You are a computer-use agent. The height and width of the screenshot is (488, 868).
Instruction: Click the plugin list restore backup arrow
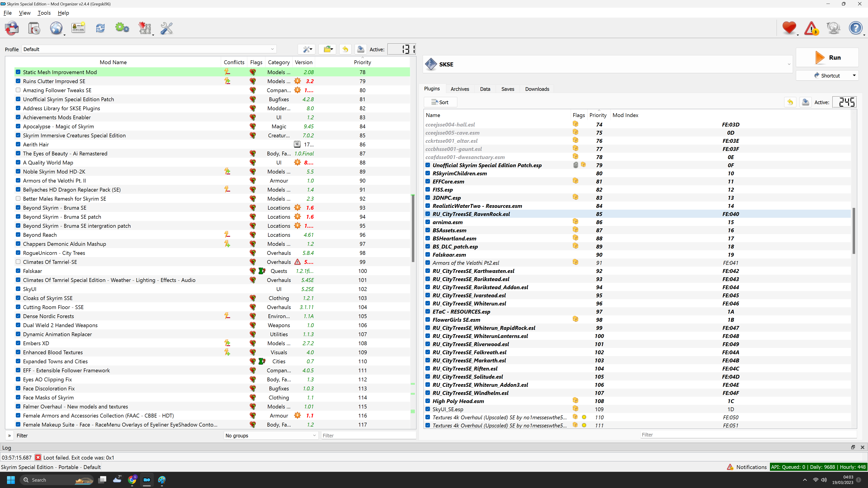pyautogui.click(x=790, y=102)
